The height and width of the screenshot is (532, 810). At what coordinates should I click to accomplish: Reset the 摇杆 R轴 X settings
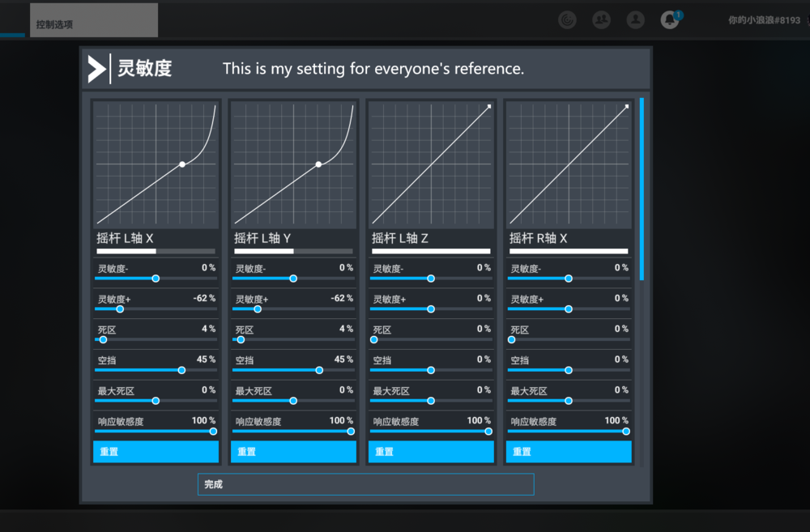click(x=569, y=452)
